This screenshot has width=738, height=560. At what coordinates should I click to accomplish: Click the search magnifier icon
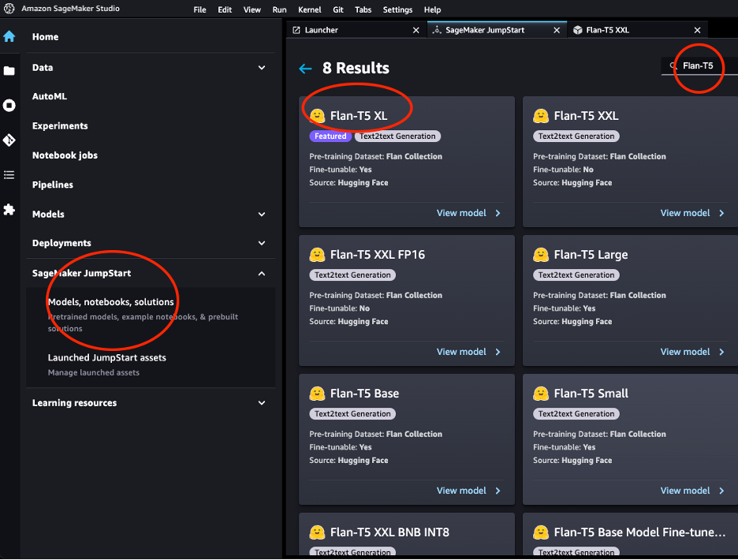[673, 66]
